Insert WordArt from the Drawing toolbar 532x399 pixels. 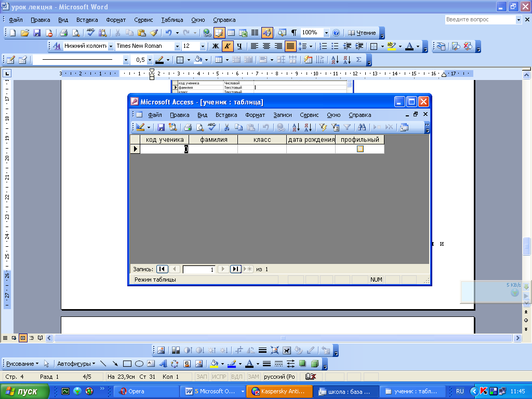(163, 364)
